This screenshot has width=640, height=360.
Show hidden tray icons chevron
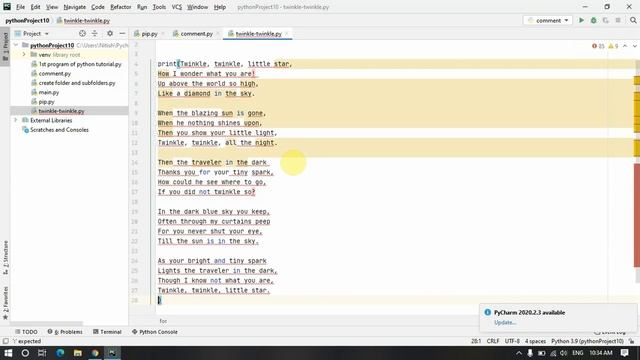(x=519, y=353)
